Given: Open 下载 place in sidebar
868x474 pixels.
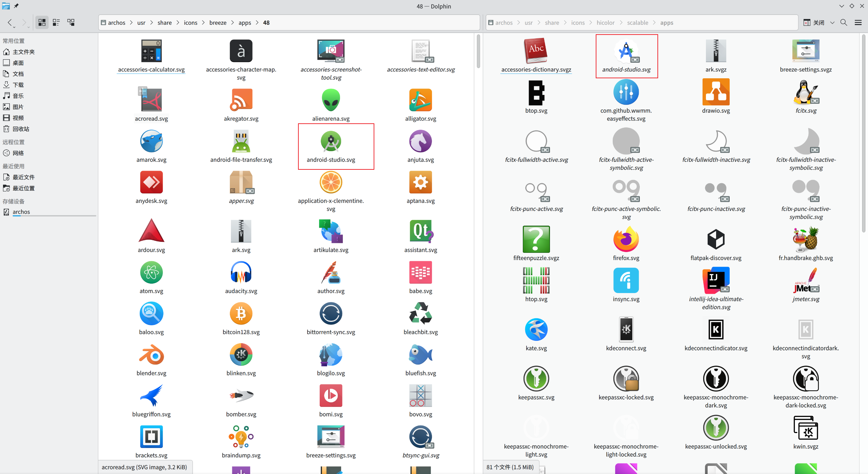Looking at the screenshot, I should (x=18, y=85).
